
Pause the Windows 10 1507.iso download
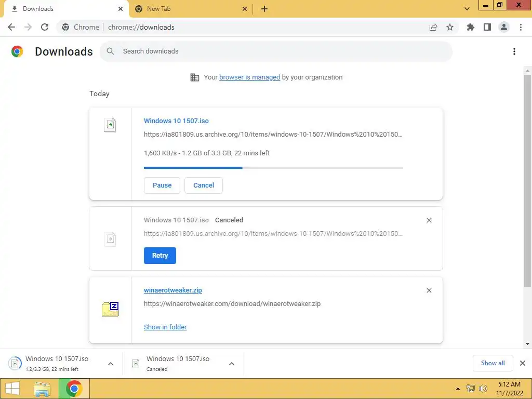pyautogui.click(x=162, y=185)
